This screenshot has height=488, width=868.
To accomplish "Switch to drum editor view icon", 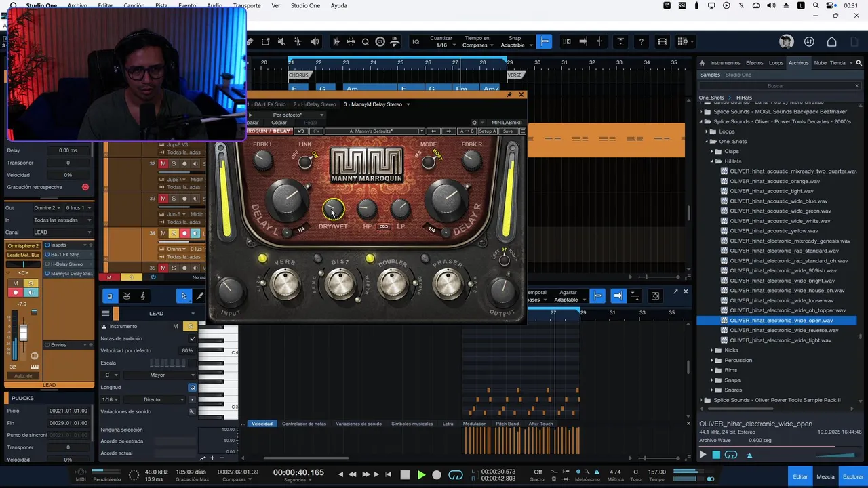I will click(126, 296).
